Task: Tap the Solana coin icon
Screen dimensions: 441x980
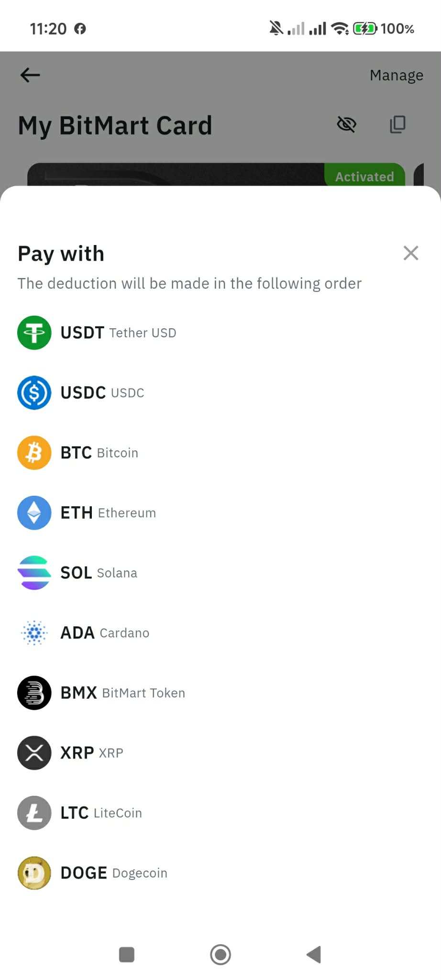Action: click(x=34, y=573)
